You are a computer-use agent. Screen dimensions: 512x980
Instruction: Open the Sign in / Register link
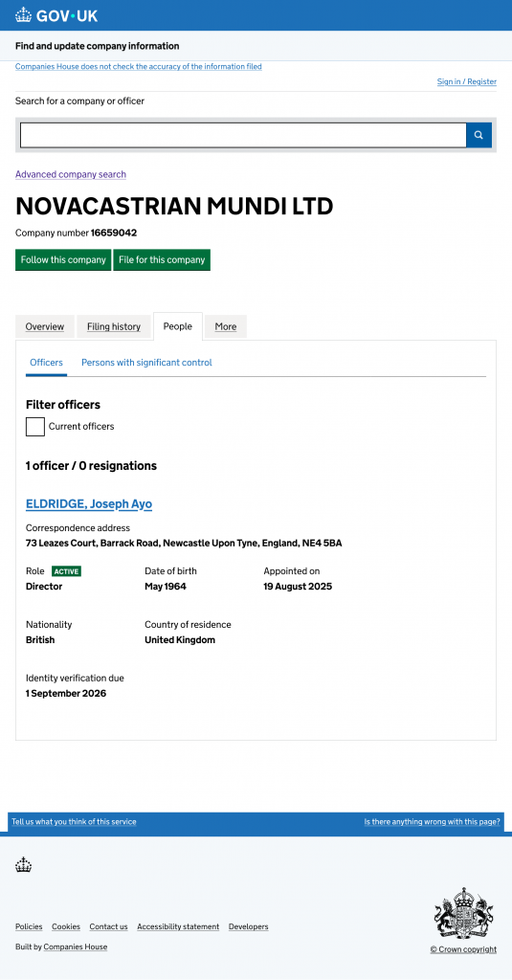467,82
